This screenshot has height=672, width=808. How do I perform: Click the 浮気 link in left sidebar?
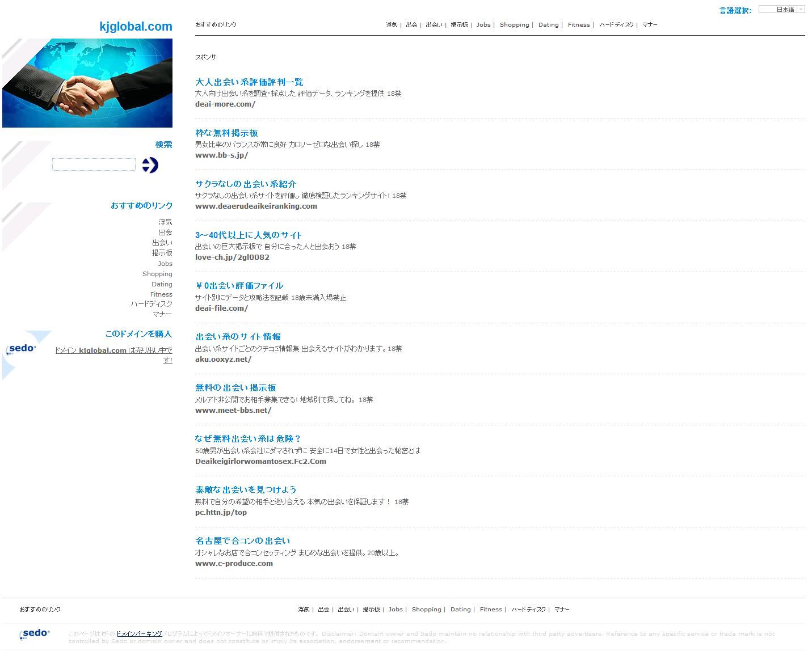click(x=165, y=222)
